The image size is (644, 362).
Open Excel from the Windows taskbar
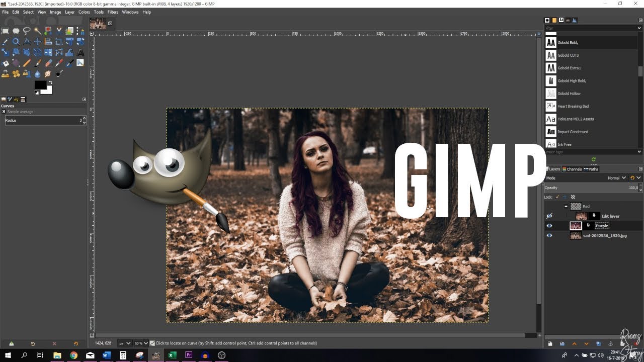click(172, 355)
